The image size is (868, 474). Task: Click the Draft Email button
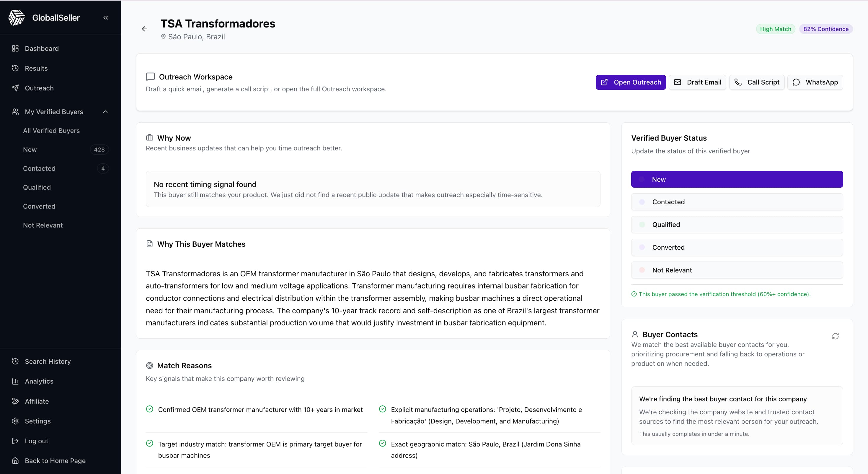tap(697, 82)
